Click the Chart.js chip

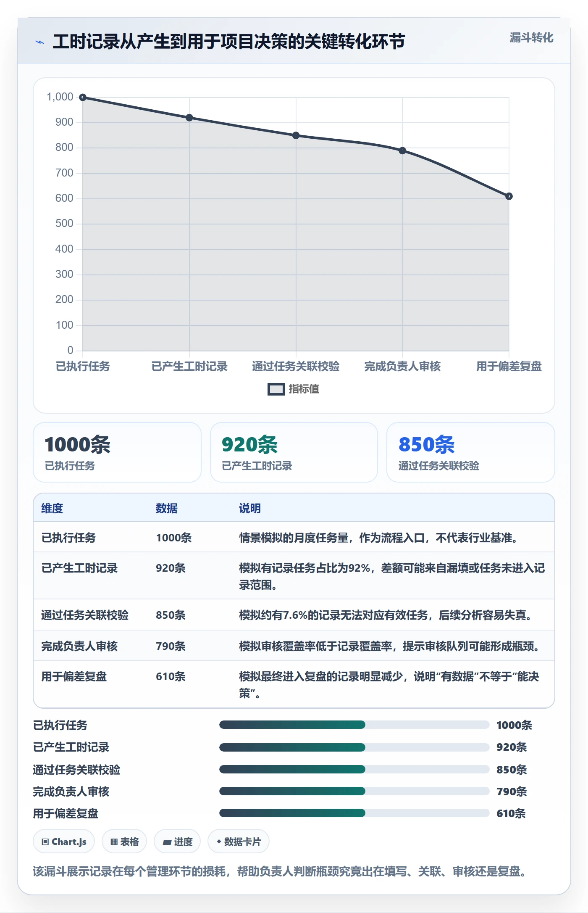[x=64, y=842]
